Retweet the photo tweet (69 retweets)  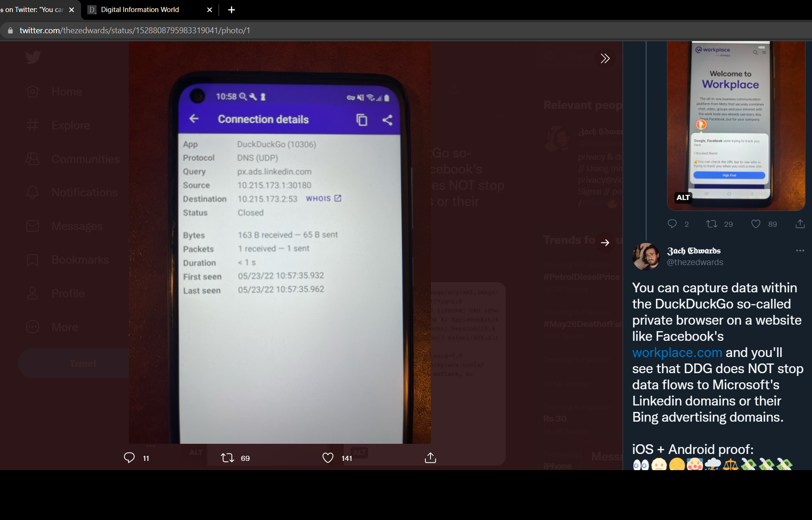pyautogui.click(x=235, y=458)
